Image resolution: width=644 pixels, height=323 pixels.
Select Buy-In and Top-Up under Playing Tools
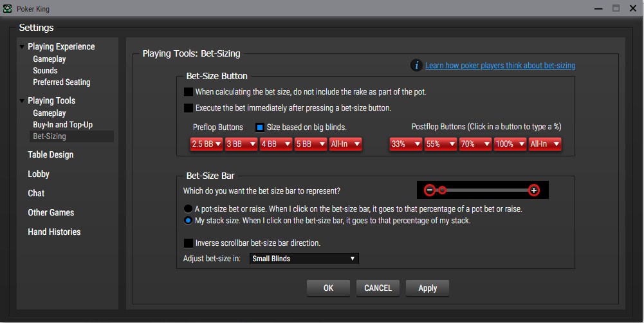tap(62, 125)
